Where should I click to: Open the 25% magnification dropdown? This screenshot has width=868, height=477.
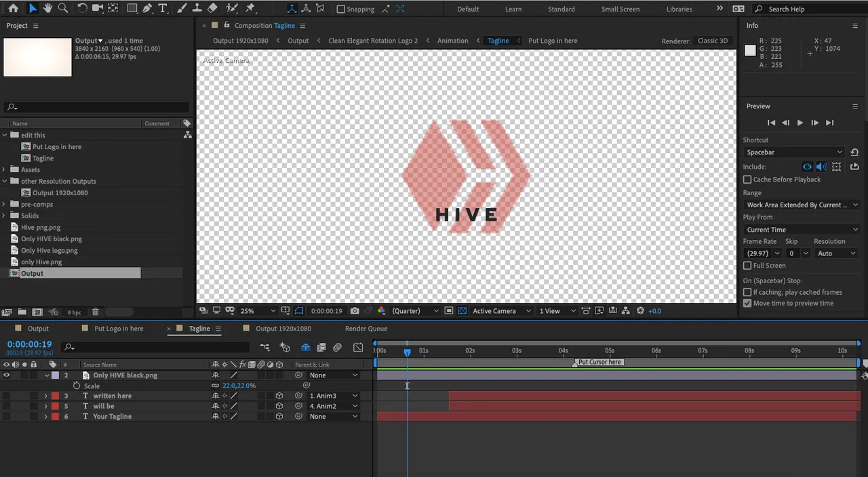[x=258, y=311]
